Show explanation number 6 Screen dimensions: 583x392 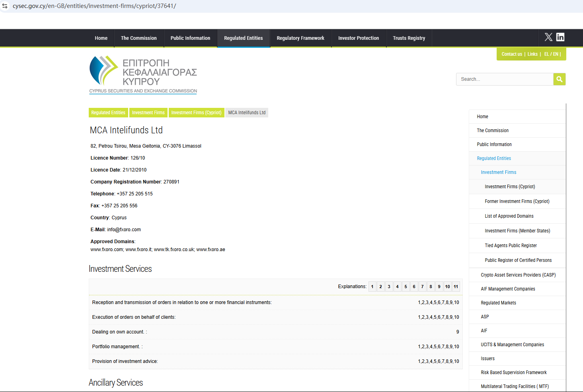click(414, 287)
